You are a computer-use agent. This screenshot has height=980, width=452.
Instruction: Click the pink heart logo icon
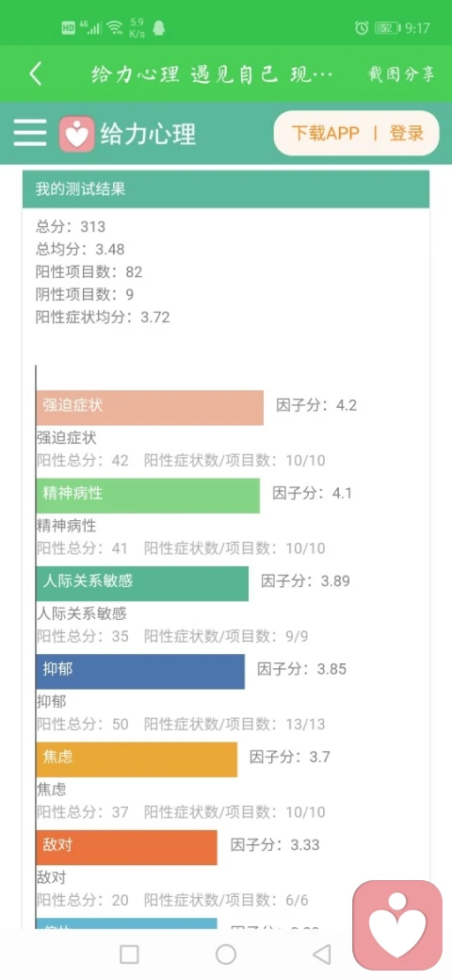click(x=77, y=134)
